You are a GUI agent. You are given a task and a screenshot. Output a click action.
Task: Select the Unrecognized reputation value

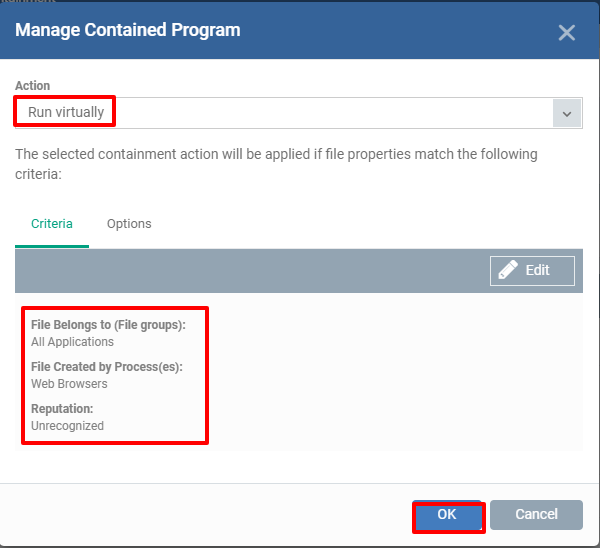pyautogui.click(x=67, y=426)
